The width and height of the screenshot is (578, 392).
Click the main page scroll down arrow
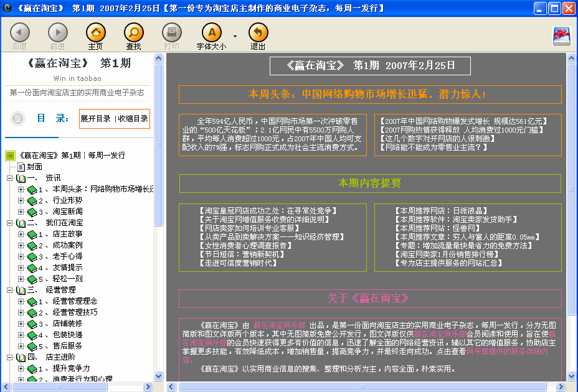571,376
